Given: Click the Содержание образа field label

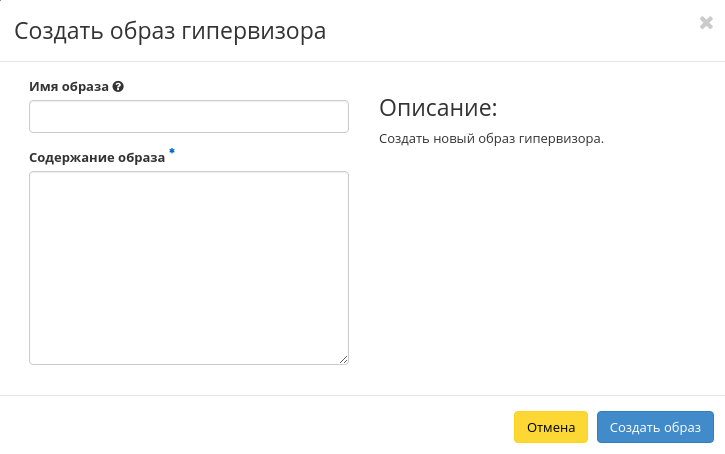Looking at the screenshot, I should point(97,158).
